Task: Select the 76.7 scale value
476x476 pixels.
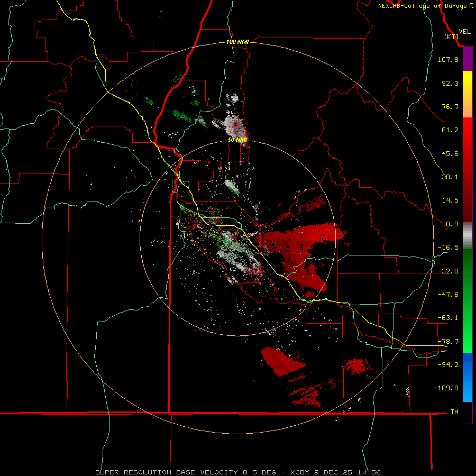Action: click(x=450, y=106)
